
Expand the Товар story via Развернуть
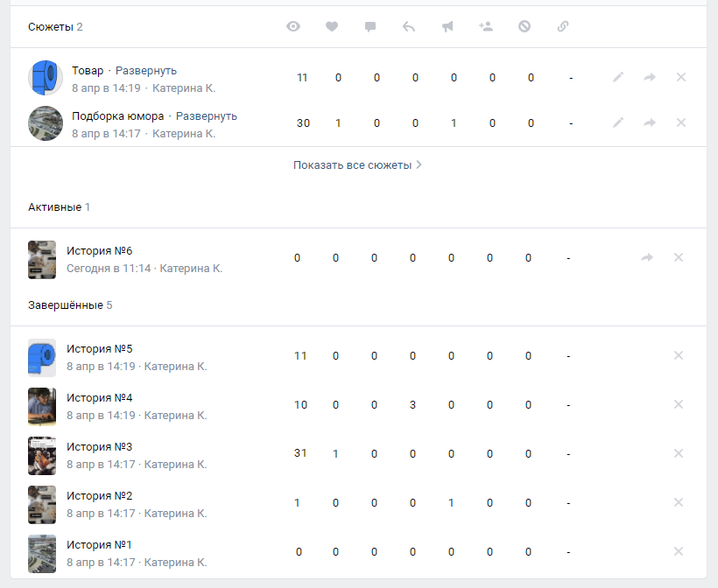146,71
